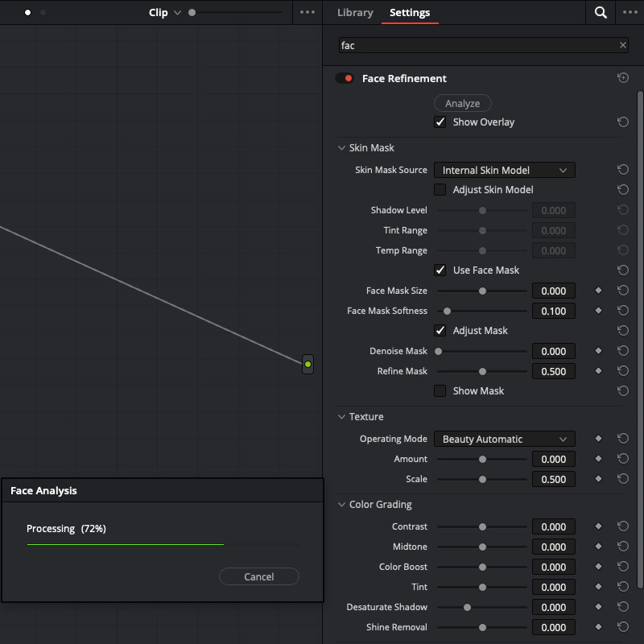Viewport: 644px width, 644px height.
Task: Open the Clip mode dropdown menu
Action: (164, 13)
